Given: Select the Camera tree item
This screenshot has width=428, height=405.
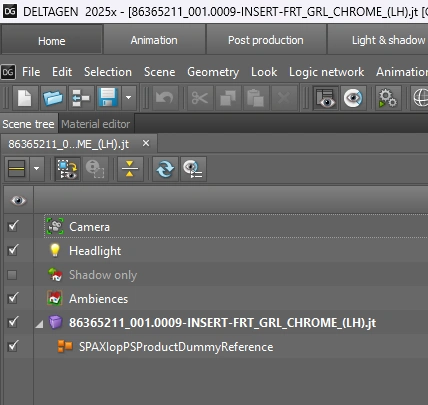Looking at the screenshot, I should pos(89,227).
